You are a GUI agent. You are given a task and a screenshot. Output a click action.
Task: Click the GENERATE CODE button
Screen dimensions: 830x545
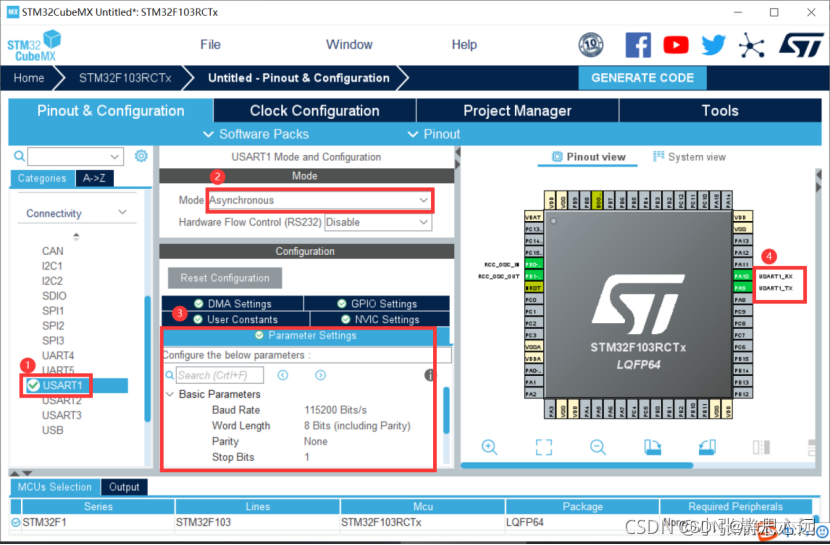[x=642, y=78]
